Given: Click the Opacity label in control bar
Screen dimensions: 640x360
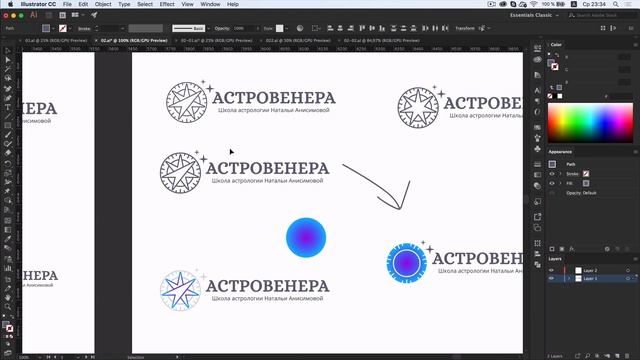Looking at the screenshot, I should 222,29.
